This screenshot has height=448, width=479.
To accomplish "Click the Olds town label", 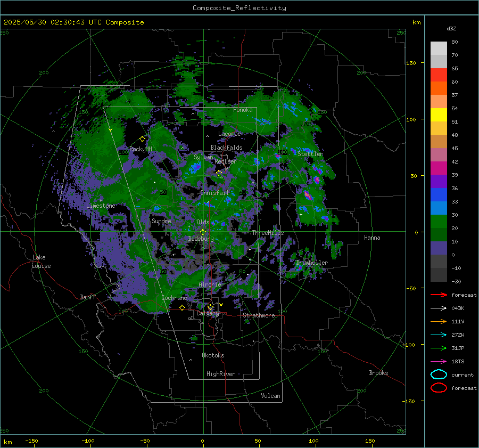I will (x=203, y=222).
